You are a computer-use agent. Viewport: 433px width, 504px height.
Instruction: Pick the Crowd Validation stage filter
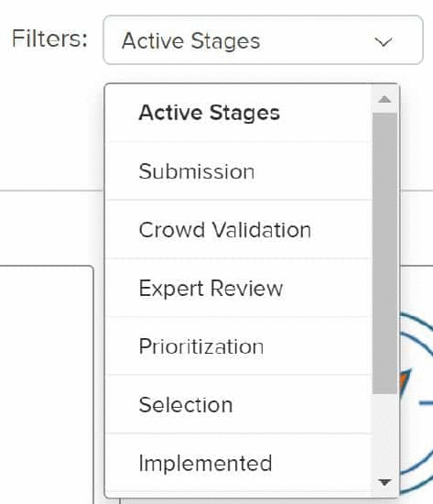(238, 229)
